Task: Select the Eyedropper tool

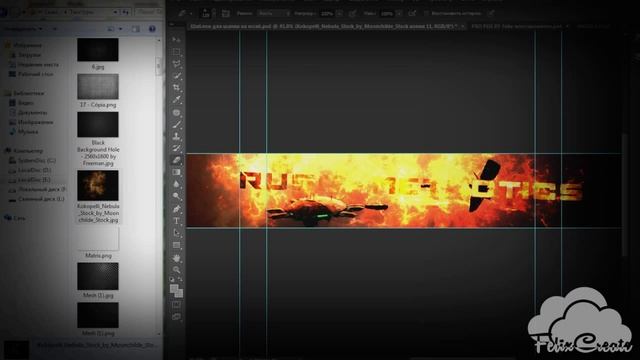Action: pos(176,100)
